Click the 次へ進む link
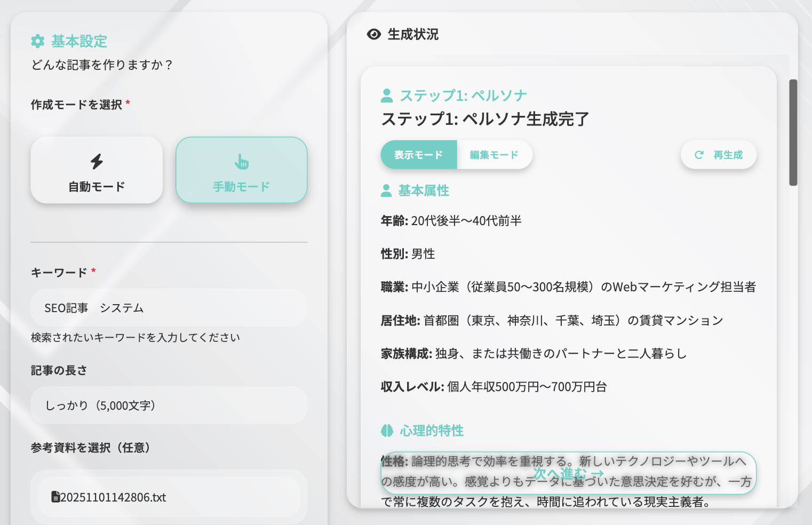The image size is (812, 525). click(567, 473)
